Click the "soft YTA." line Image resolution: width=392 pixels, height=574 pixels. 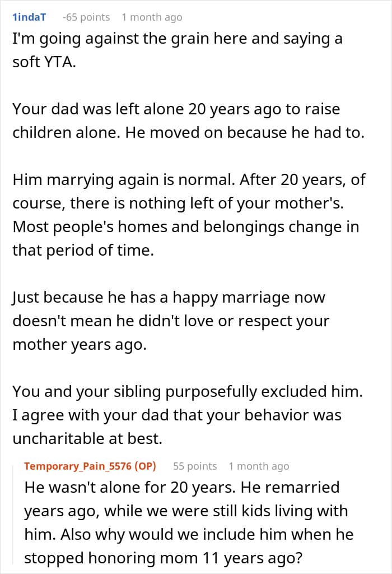click(x=44, y=62)
